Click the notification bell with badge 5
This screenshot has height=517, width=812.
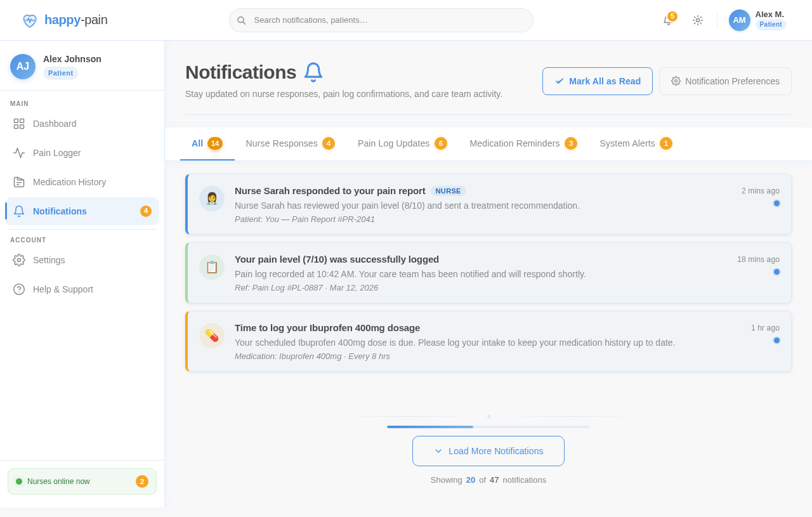coord(667,20)
